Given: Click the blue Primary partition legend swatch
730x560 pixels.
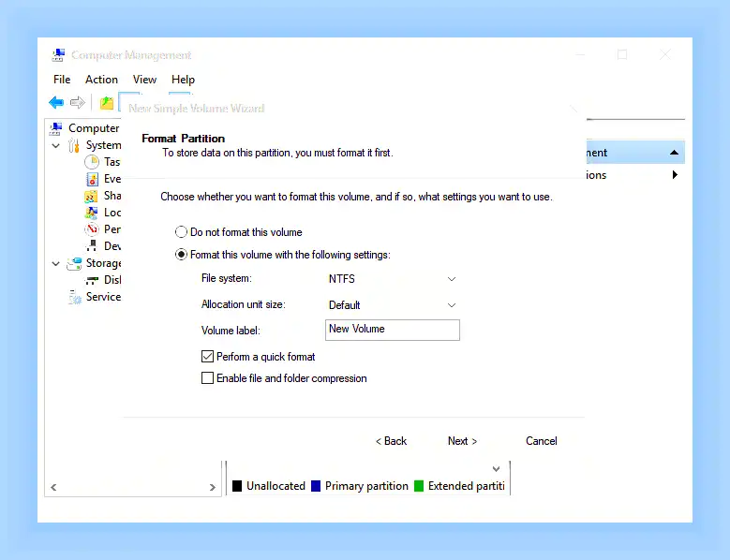Looking at the screenshot, I should coord(316,486).
